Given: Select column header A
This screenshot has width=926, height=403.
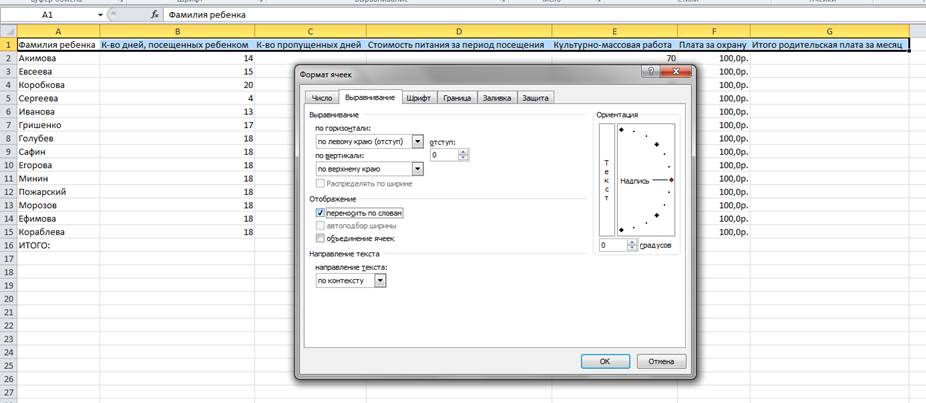Looking at the screenshot, I should click(58, 31).
